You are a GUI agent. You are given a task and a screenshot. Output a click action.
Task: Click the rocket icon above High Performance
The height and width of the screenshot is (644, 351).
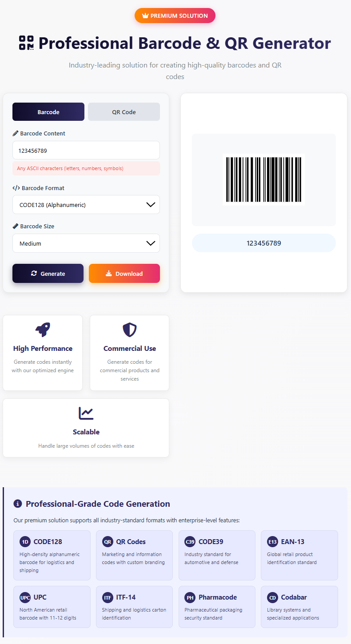pyautogui.click(x=43, y=330)
